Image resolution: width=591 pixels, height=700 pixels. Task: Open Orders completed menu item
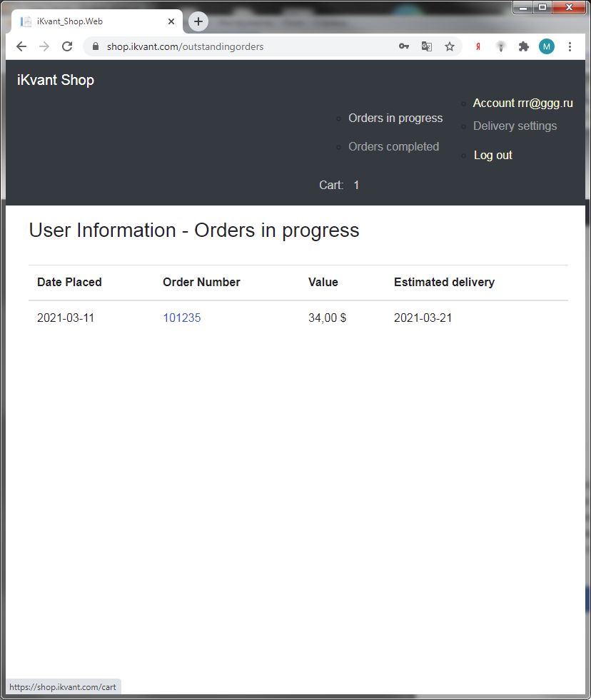[x=393, y=147]
